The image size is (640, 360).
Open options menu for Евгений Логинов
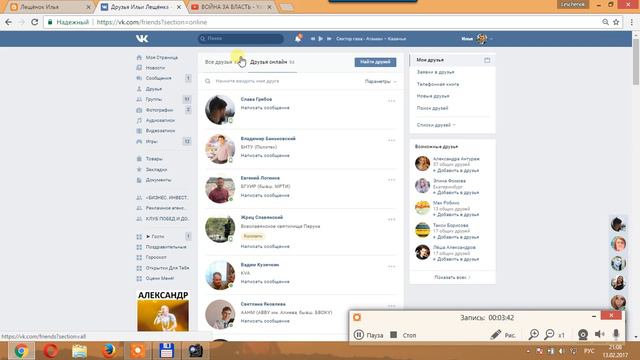coord(391,180)
